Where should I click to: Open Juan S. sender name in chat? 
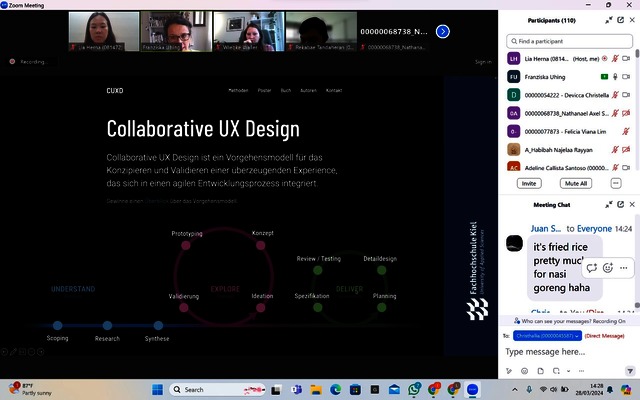[x=546, y=229]
